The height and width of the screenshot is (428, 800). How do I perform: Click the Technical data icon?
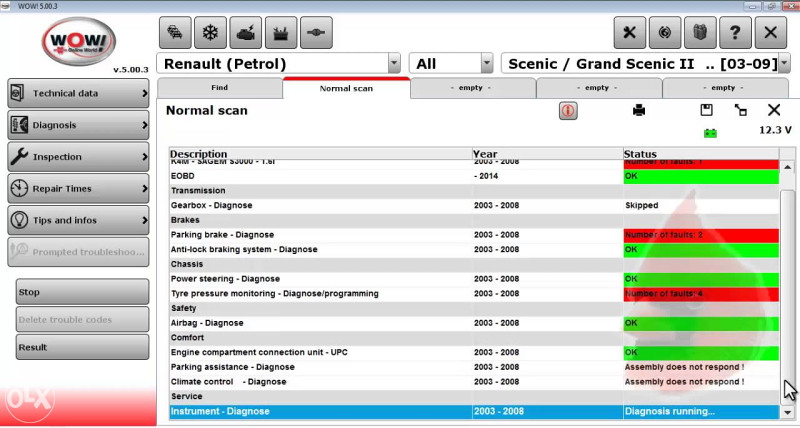pos(19,93)
